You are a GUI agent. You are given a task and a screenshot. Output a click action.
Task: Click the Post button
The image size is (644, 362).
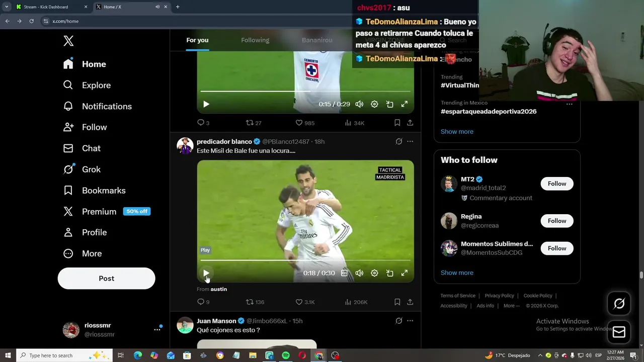tap(106, 278)
